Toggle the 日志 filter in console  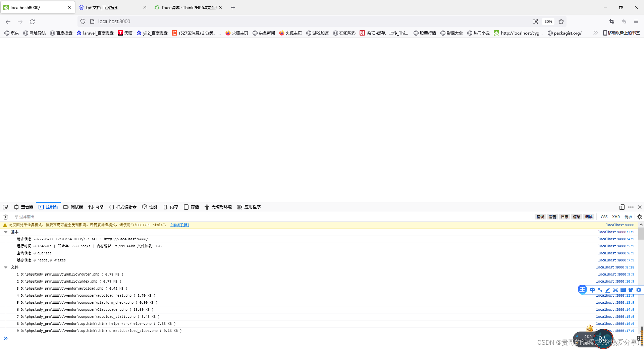(x=565, y=217)
